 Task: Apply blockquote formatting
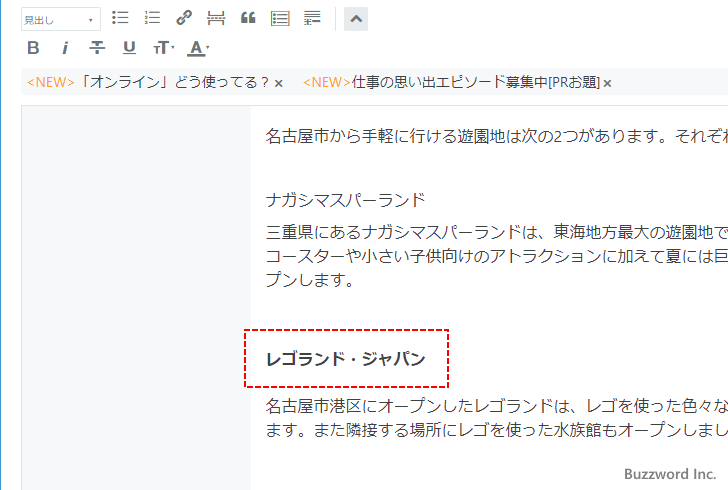[x=248, y=19]
